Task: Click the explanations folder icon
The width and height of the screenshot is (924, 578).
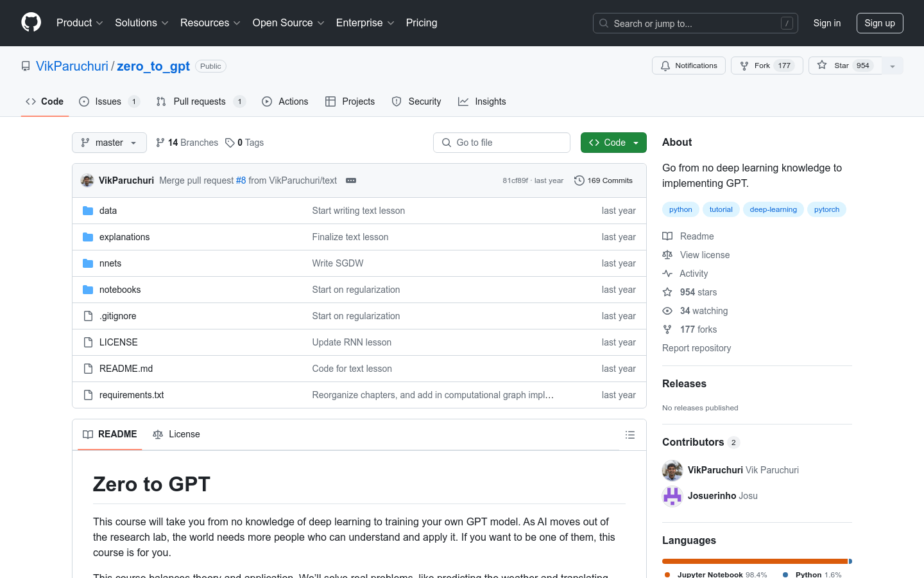Action: pyautogui.click(x=88, y=237)
